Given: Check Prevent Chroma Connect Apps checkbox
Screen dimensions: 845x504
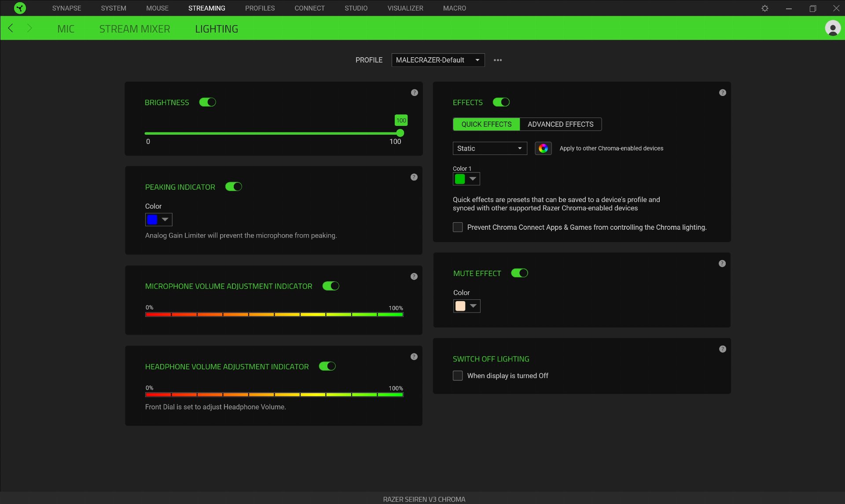Looking at the screenshot, I should coord(458,227).
